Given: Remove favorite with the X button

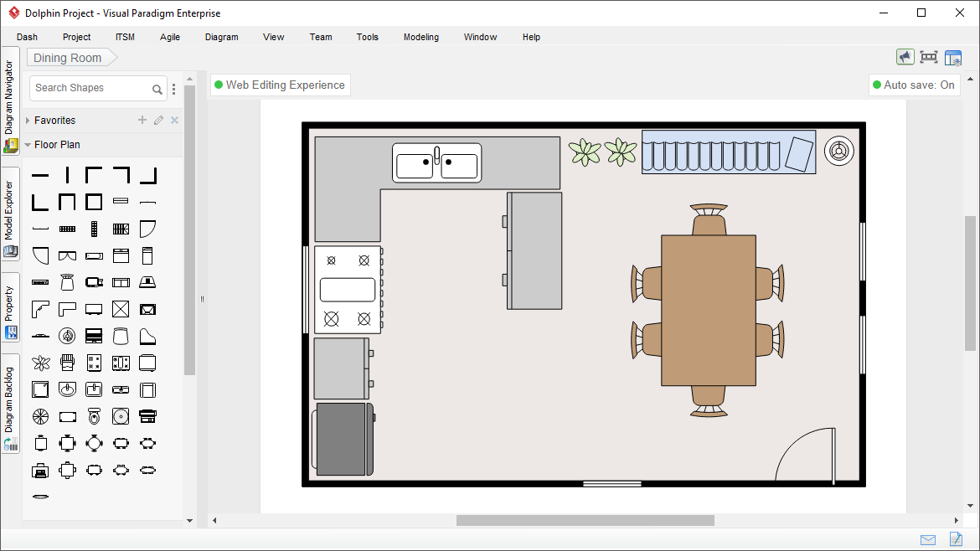Looking at the screenshot, I should (x=175, y=120).
